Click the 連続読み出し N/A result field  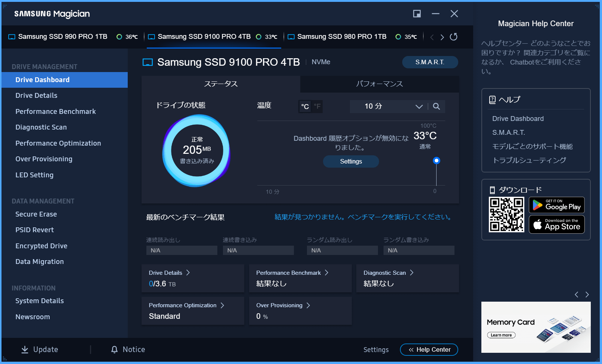[182, 251]
